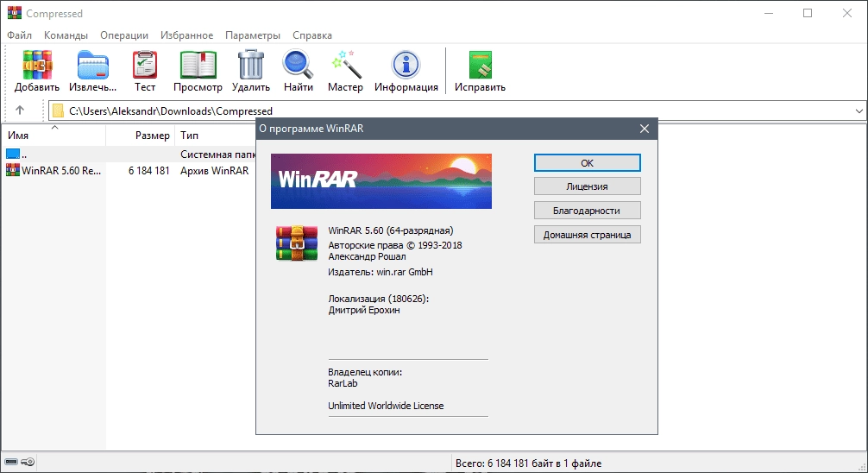Click Unlimited Worldwide License text

386,406
